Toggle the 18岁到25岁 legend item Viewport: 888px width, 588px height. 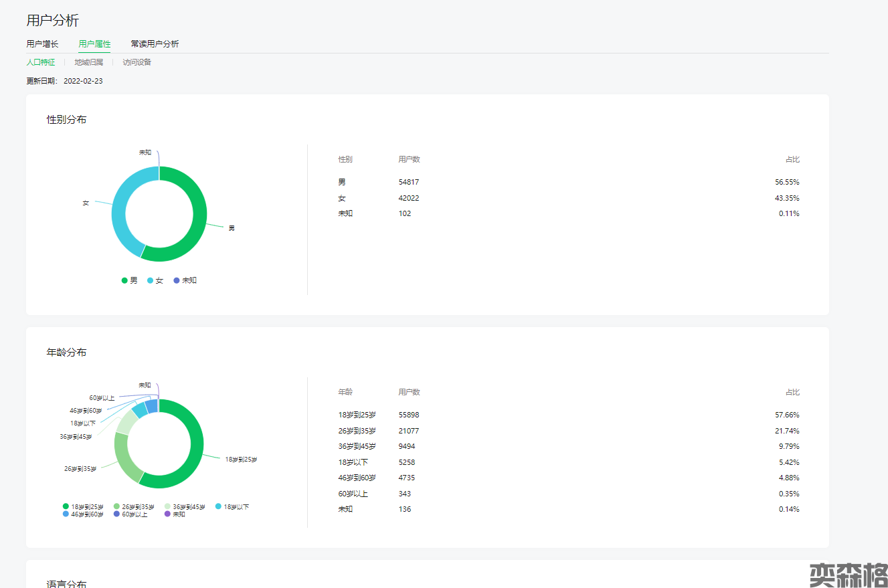pos(83,507)
